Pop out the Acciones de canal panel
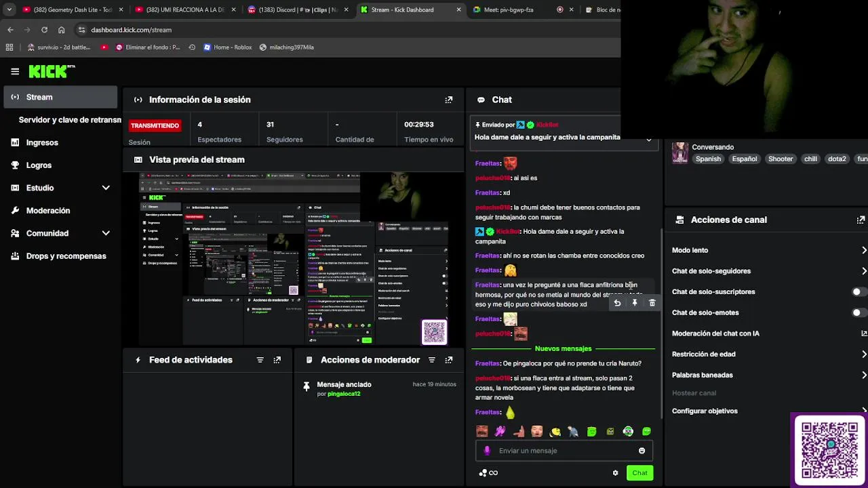The image size is (868, 488). (x=861, y=220)
